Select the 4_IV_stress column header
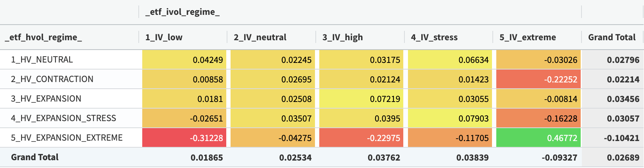Image resolution: width=644 pixels, height=168 pixels. coord(434,38)
